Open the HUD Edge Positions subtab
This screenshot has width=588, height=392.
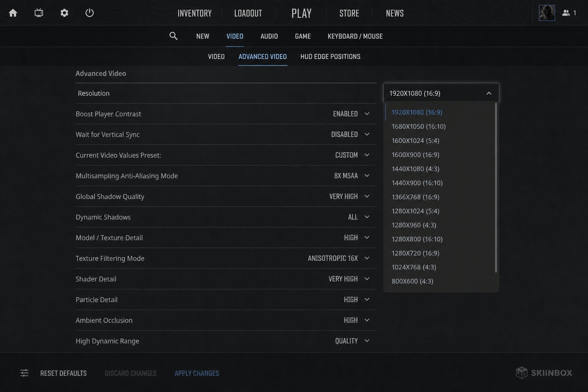tap(330, 57)
